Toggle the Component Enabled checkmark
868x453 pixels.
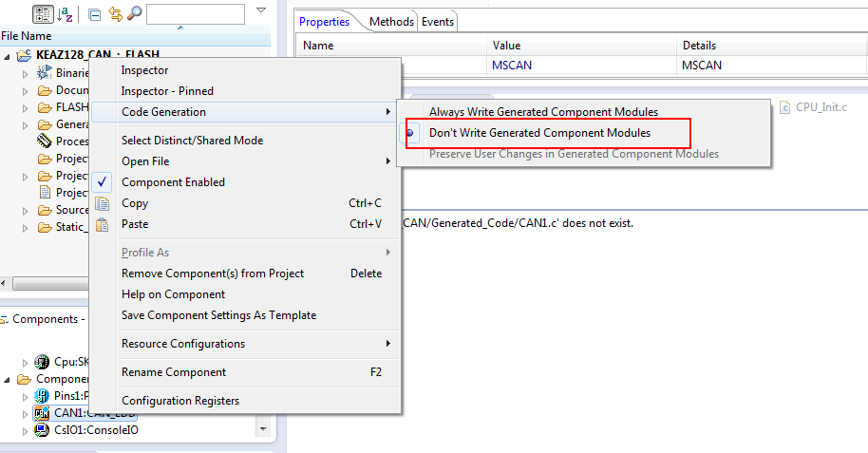point(104,182)
